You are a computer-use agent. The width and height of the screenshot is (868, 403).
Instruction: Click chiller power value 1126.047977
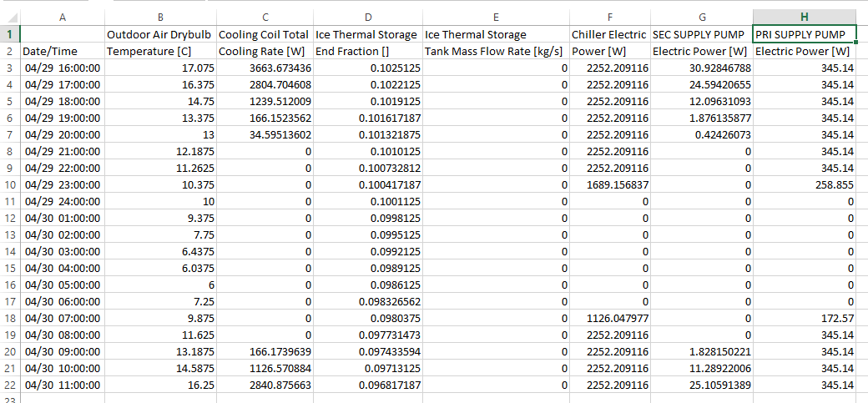point(610,318)
